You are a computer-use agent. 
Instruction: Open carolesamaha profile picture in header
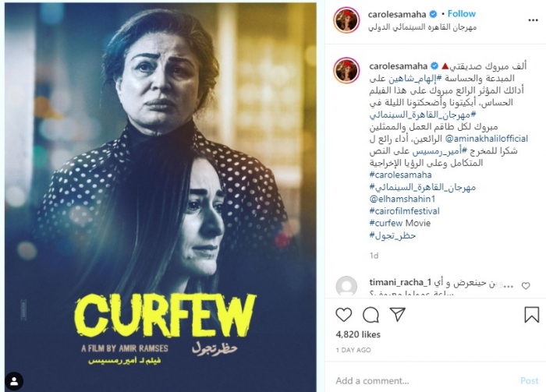[x=346, y=19]
